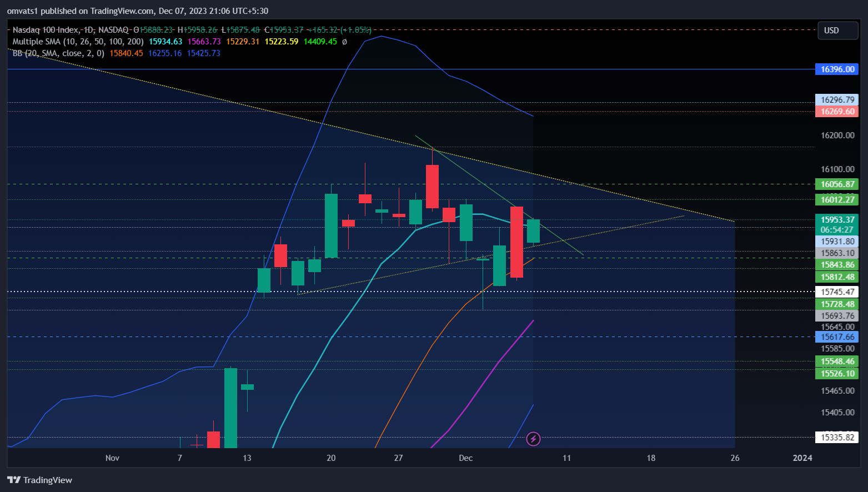Click the 27 date axis label
868x492 pixels.
(x=398, y=458)
